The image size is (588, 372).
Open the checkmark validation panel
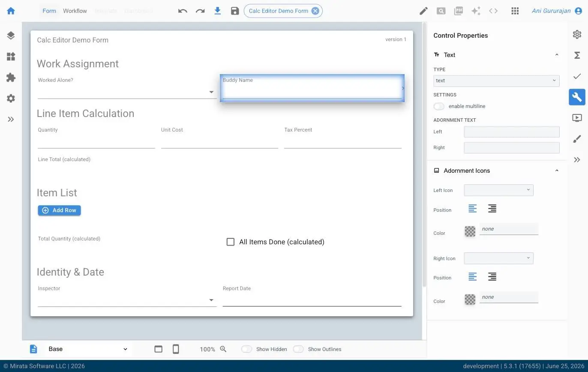577,76
